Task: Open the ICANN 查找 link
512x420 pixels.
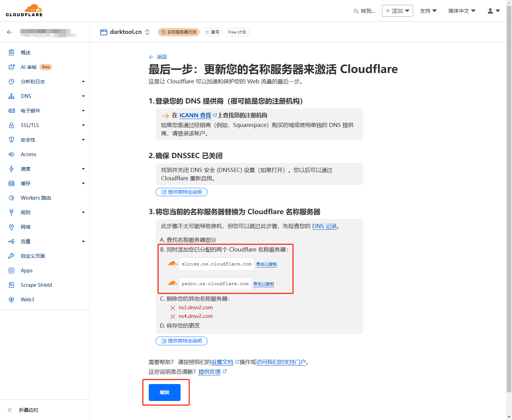Action: pyautogui.click(x=195, y=115)
